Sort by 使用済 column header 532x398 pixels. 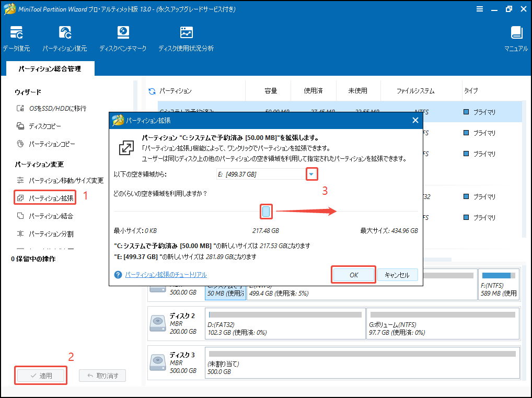[x=313, y=91]
